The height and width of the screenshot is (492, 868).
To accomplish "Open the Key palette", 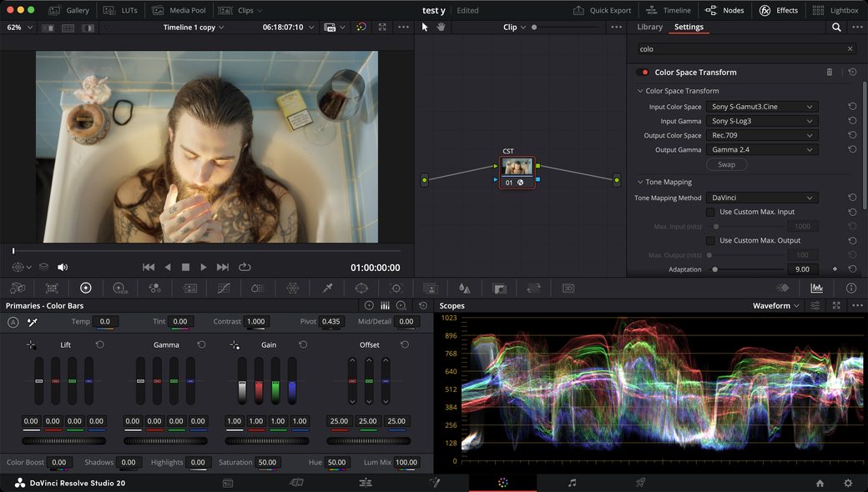I will (499, 288).
